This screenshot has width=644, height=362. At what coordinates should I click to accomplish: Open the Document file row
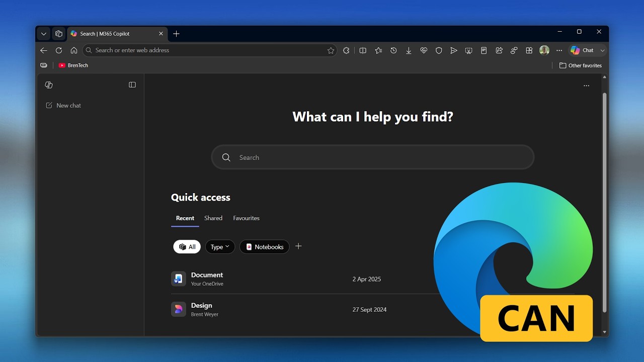tap(372, 279)
